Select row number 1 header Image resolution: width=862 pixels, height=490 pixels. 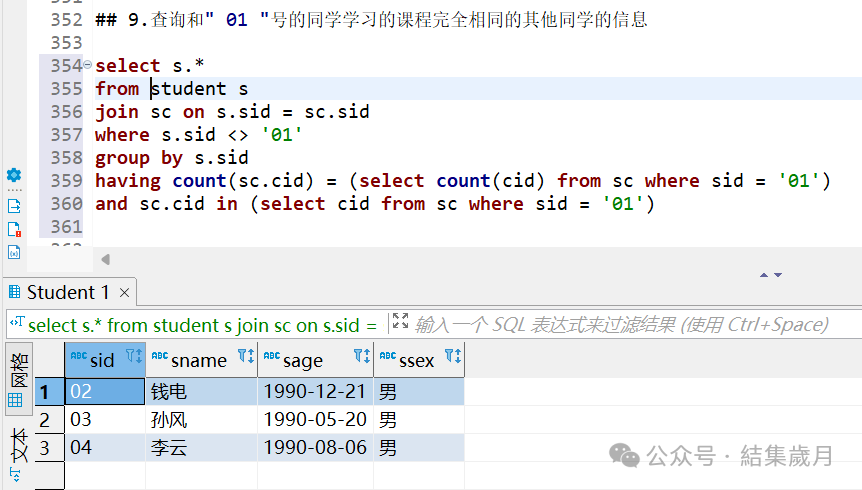click(x=49, y=392)
